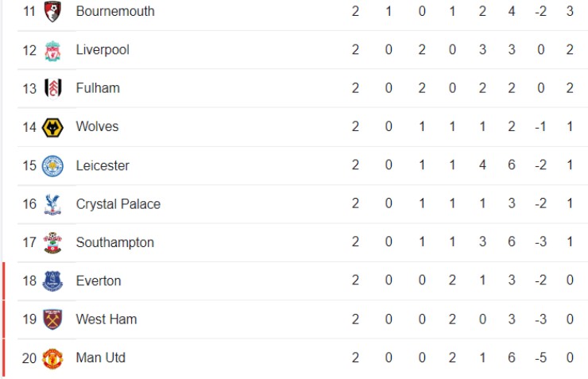The image size is (588, 379).
Task: Click the Wolves team name
Action: point(97,126)
